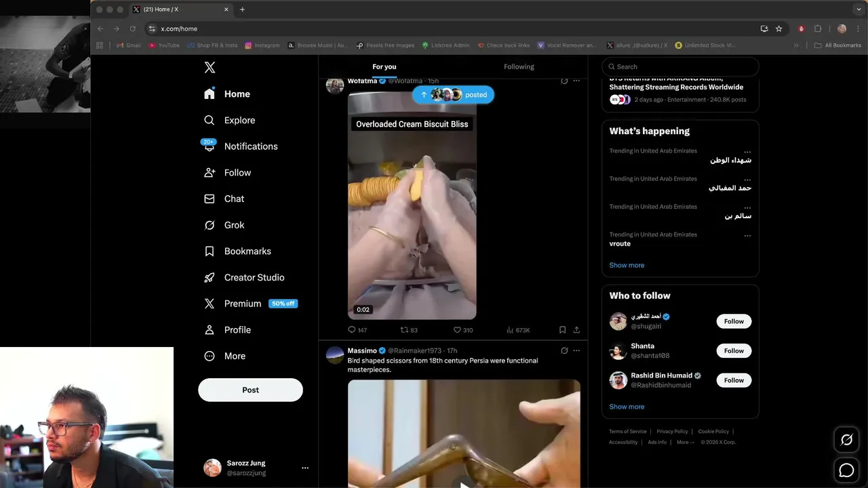Go to Home in sidebar
This screenshot has height=488, width=868.
(x=227, y=94)
